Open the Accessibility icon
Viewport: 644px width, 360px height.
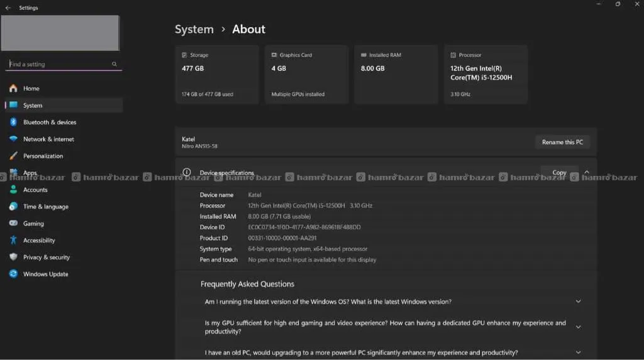pos(13,240)
